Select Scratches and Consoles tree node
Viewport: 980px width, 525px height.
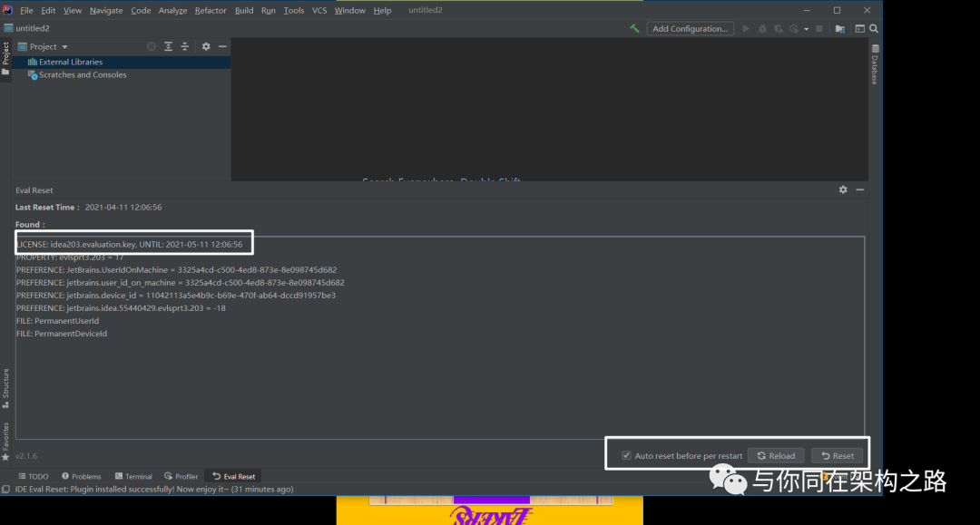tap(82, 75)
